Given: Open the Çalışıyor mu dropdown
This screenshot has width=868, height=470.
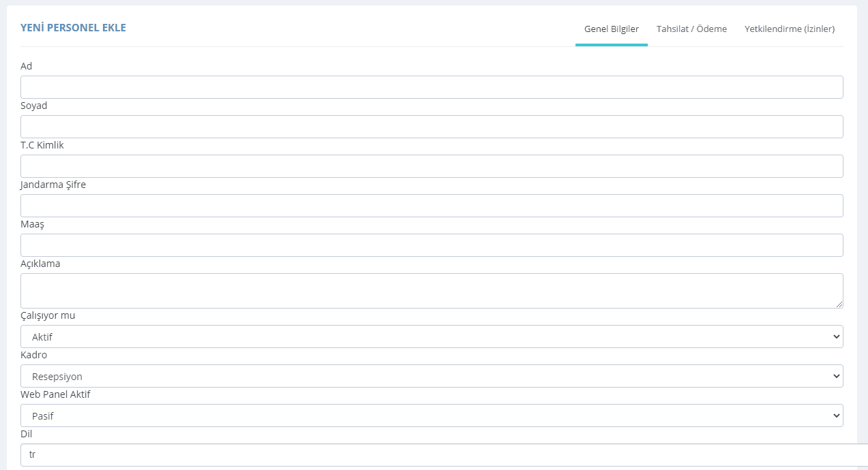Looking at the screenshot, I should (x=432, y=336).
